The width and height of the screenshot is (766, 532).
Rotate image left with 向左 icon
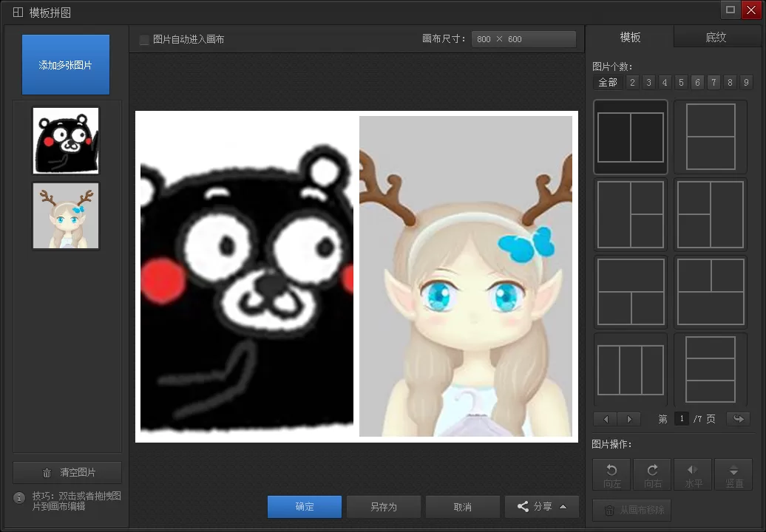pos(611,475)
